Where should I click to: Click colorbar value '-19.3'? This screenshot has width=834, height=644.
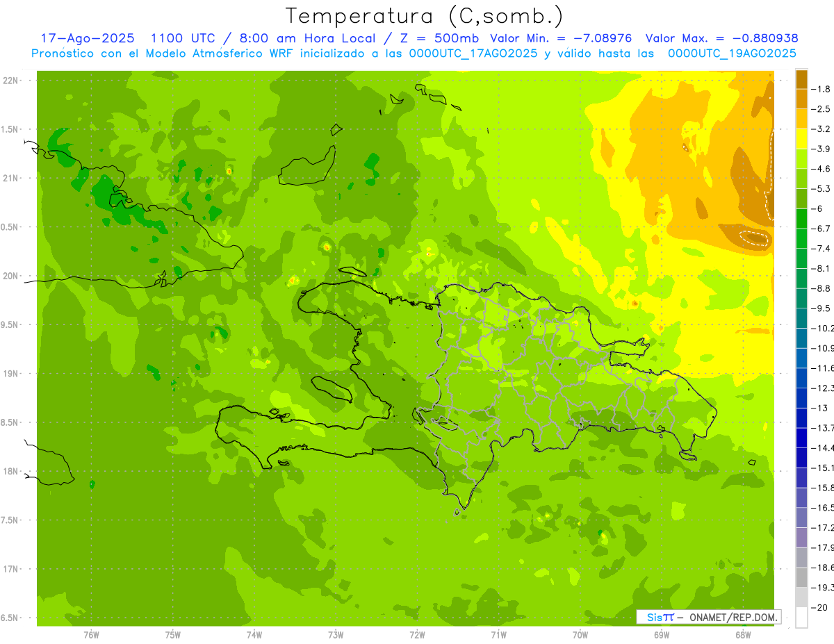point(822,588)
